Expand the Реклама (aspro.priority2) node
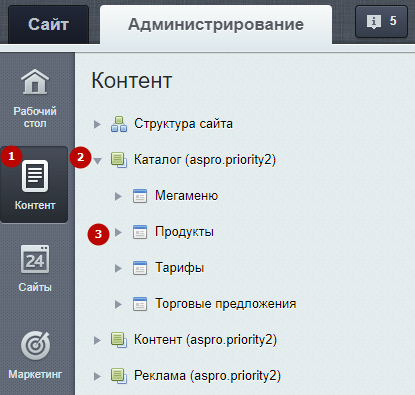The height and width of the screenshot is (395, 415). [x=97, y=377]
